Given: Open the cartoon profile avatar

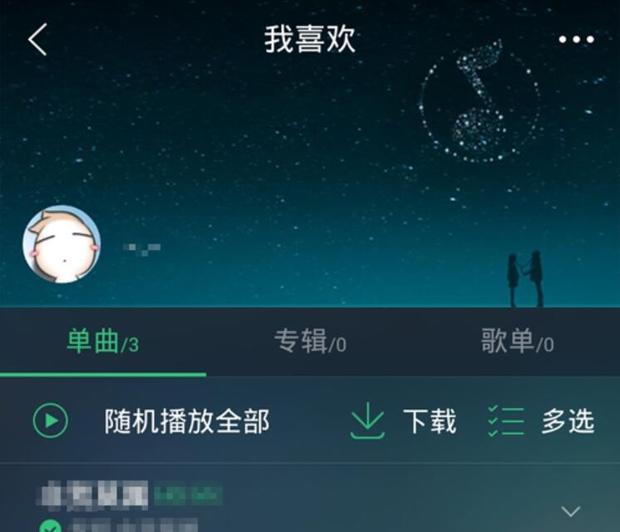Looking at the screenshot, I should click(61, 244).
